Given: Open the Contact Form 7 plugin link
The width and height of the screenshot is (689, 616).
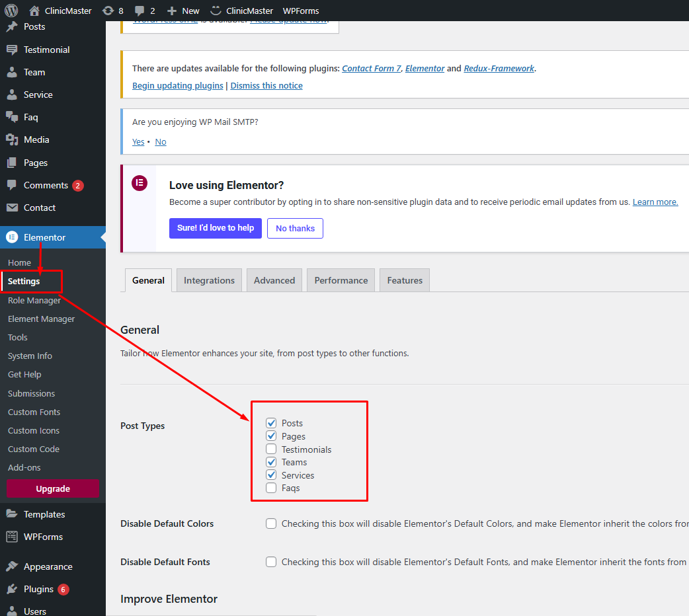Looking at the screenshot, I should tap(372, 69).
